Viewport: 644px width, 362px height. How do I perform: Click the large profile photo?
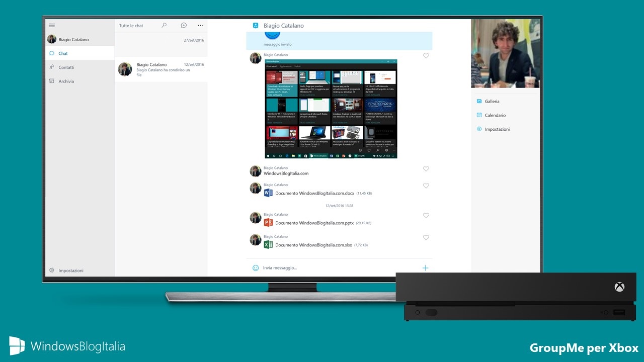pos(506,53)
